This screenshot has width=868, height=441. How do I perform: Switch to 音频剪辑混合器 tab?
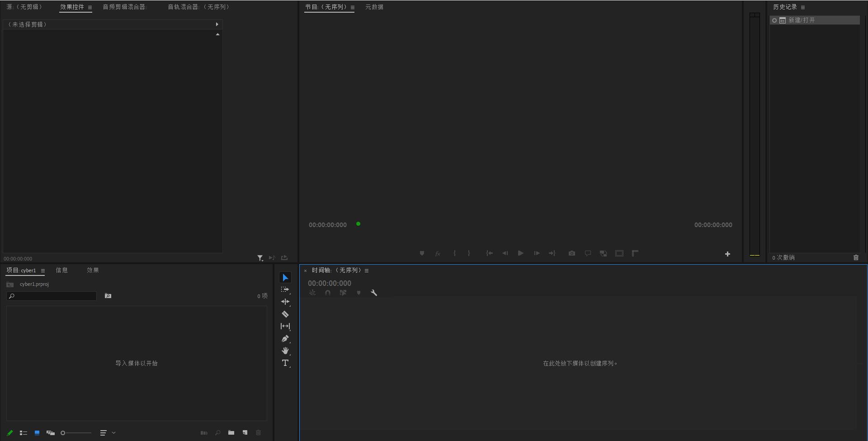click(125, 7)
